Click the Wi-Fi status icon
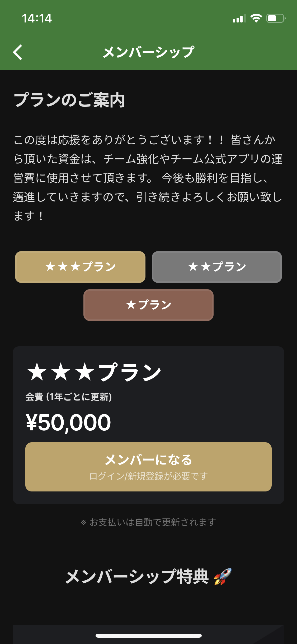297x644 pixels. (256, 18)
